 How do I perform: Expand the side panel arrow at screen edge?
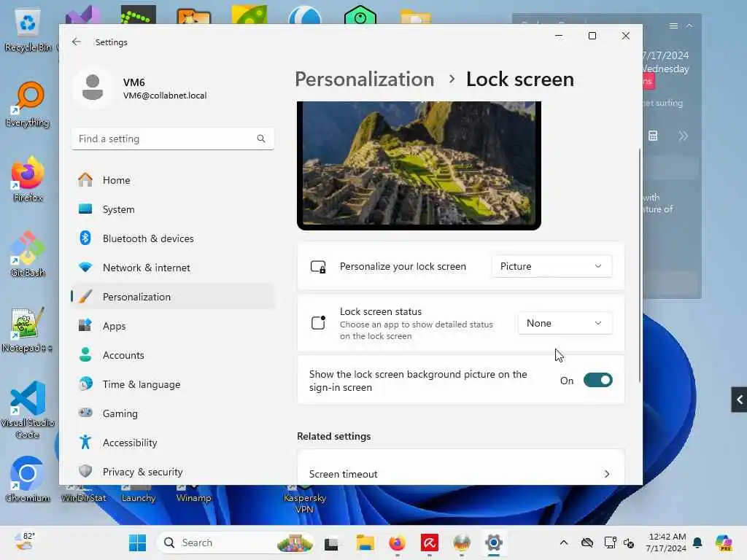(x=739, y=400)
